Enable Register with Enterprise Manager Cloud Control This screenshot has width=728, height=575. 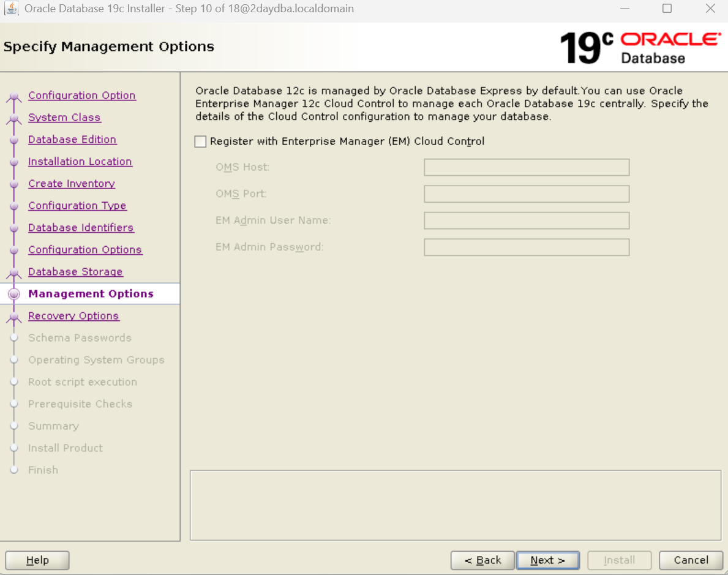[201, 141]
